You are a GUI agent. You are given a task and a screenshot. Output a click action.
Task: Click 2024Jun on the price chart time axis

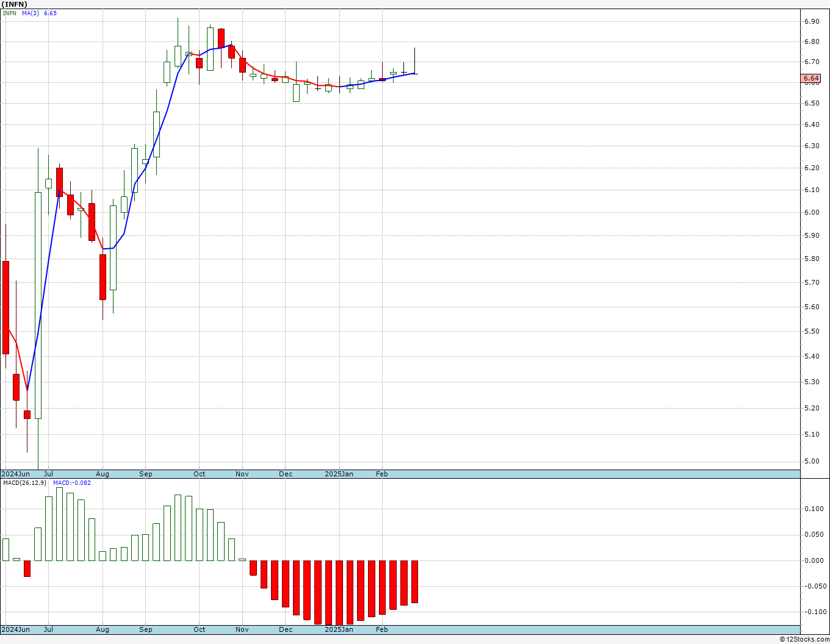pyautogui.click(x=15, y=474)
